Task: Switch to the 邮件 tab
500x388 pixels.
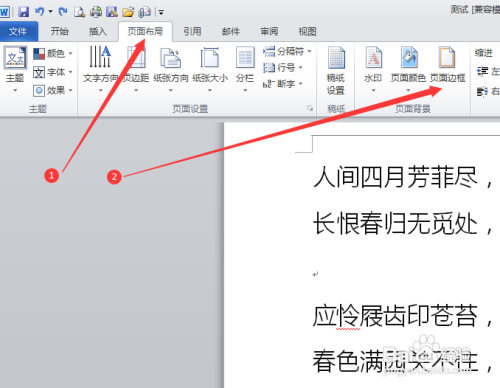Action: coord(231,32)
